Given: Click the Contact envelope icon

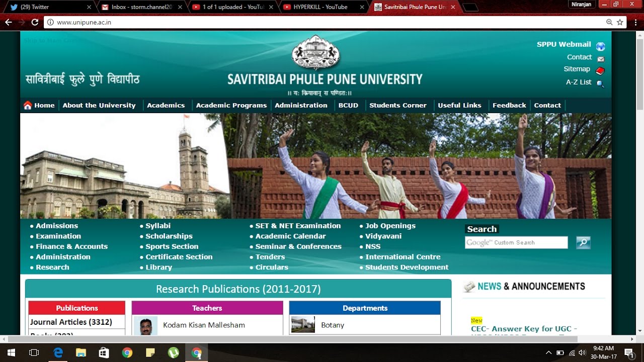Looking at the screenshot, I should click(600, 59).
